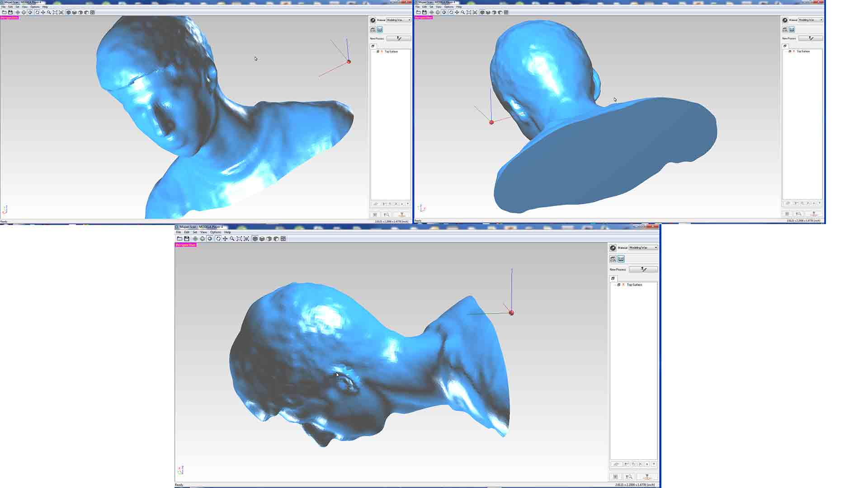Screen dimensions: 868x488
Task: Click cut preview magnifier icon in bottom window
Action: (x=629, y=477)
